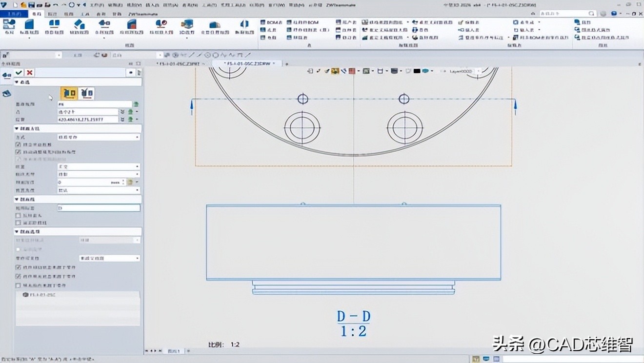This screenshot has width=644, height=363.
Task: Click the BOM table icon in ribbon
Action: point(271,22)
